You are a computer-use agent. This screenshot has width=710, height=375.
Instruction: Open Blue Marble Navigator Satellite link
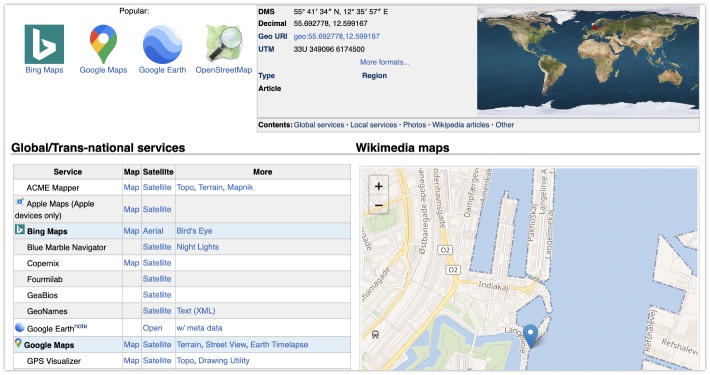(157, 247)
